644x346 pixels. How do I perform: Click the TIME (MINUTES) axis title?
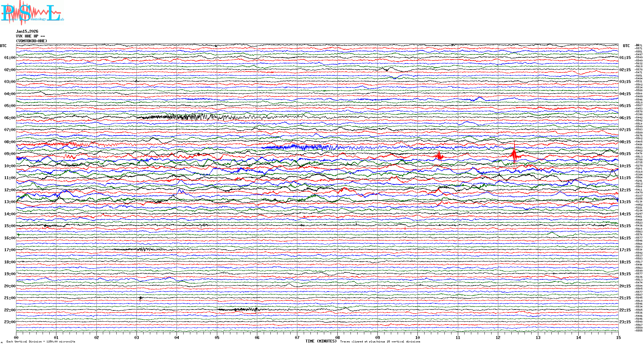[x=321, y=341]
